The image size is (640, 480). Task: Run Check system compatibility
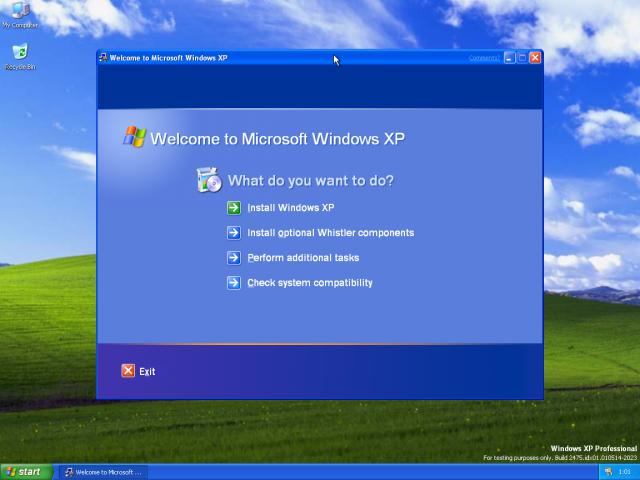(x=310, y=282)
